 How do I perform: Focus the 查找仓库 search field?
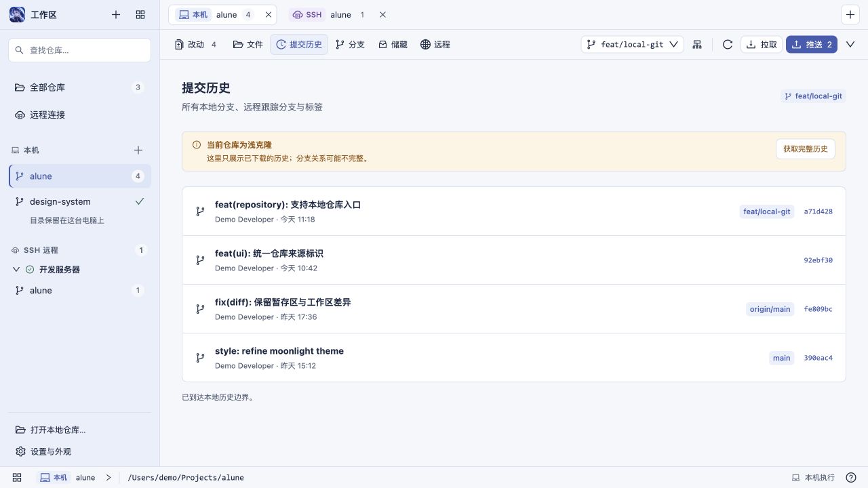click(79, 50)
